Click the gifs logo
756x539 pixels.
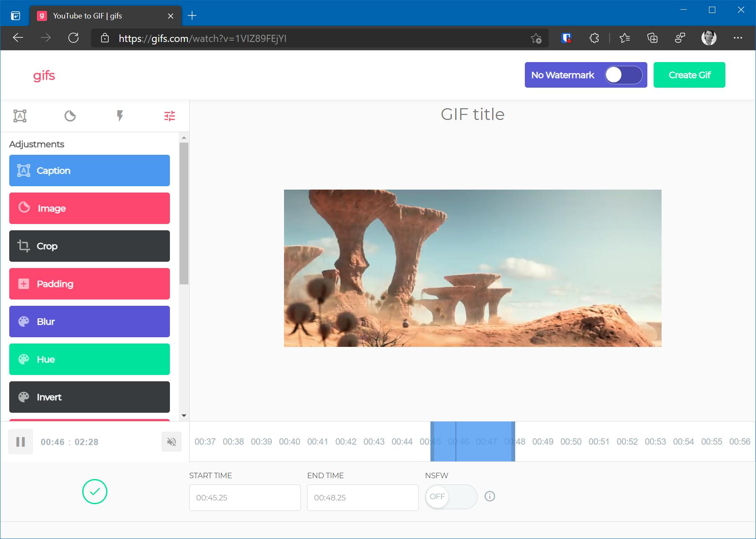coord(44,76)
